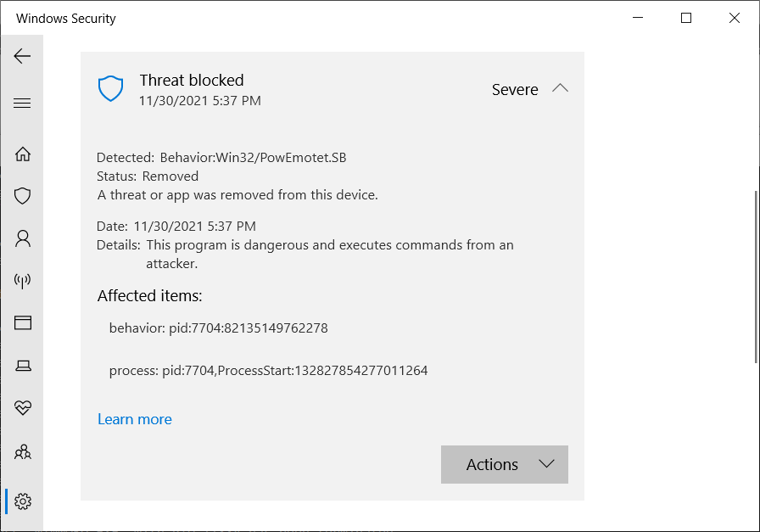760x532 pixels.
Task: Collapse the Severe threat details chevron
Action: 560,88
